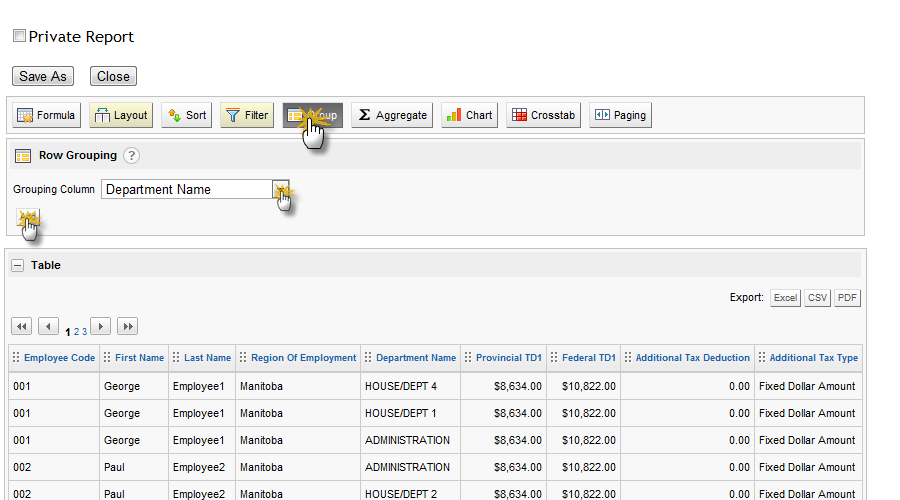The height and width of the screenshot is (500, 900).
Task: Sort by the Federal TD1 column header
Action: pyautogui.click(x=589, y=358)
